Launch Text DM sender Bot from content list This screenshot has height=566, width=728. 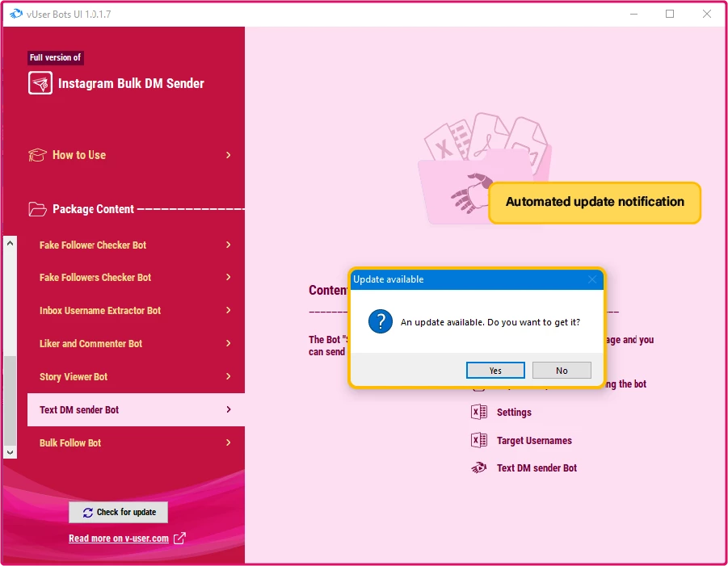537,467
